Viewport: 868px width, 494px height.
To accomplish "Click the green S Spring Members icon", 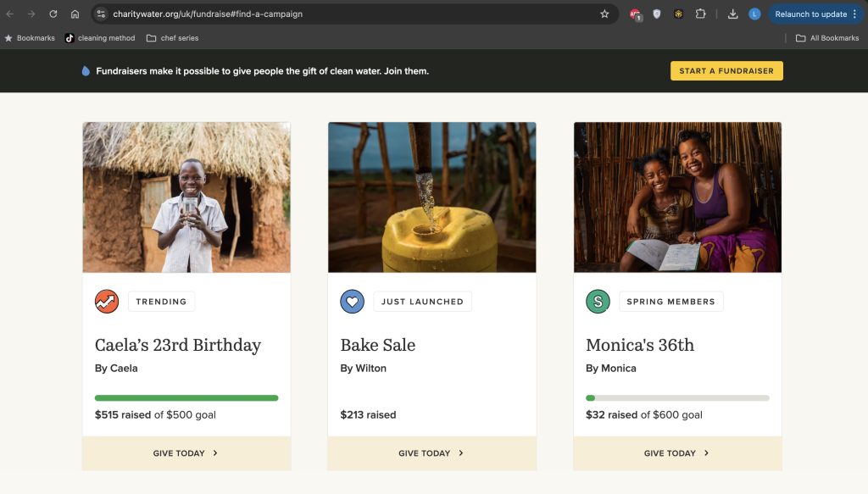I will coord(598,302).
